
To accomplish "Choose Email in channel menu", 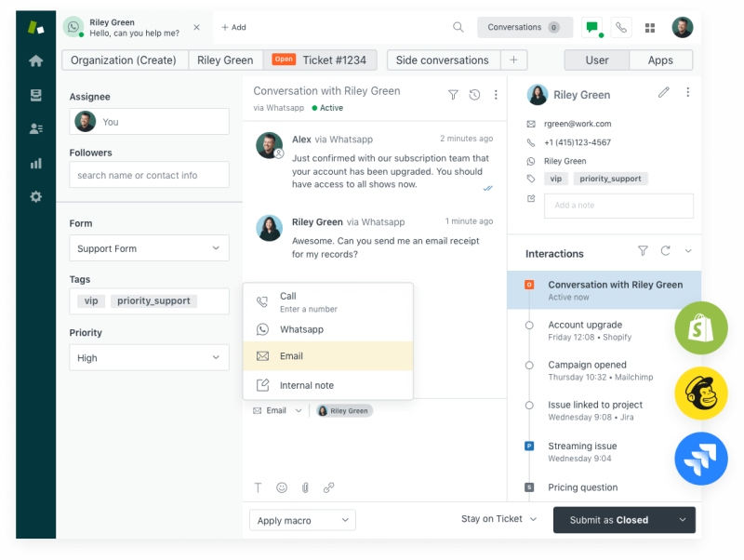I will 328,356.
